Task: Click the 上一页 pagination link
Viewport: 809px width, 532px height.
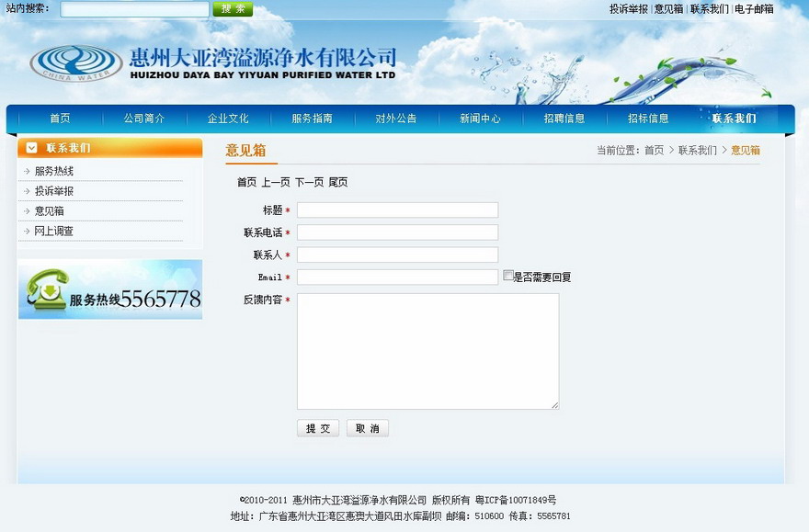Action: 276,182
